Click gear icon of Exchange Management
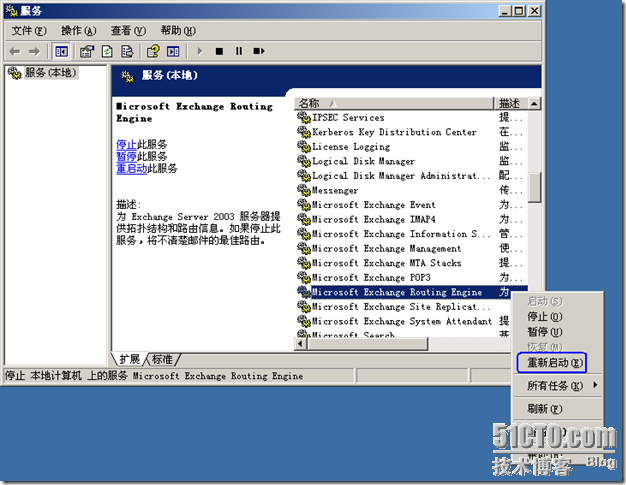Image resolution: width=626 pixels, height=485 pixels. (x=304, y=248)
